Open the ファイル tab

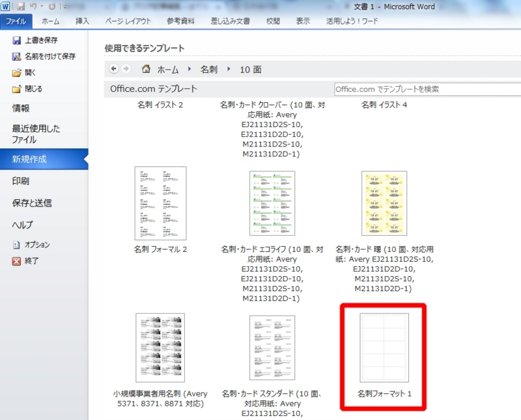[16, 21]
